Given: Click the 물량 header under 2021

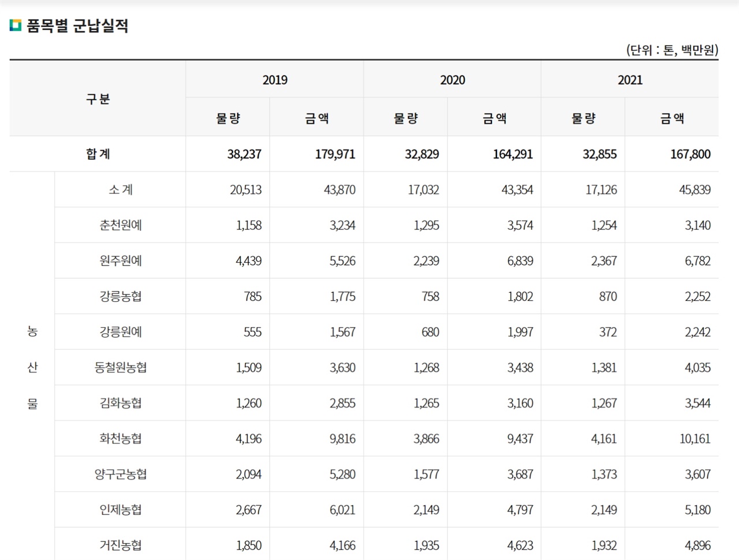Looking at the screenshot, I should (583, 118).
